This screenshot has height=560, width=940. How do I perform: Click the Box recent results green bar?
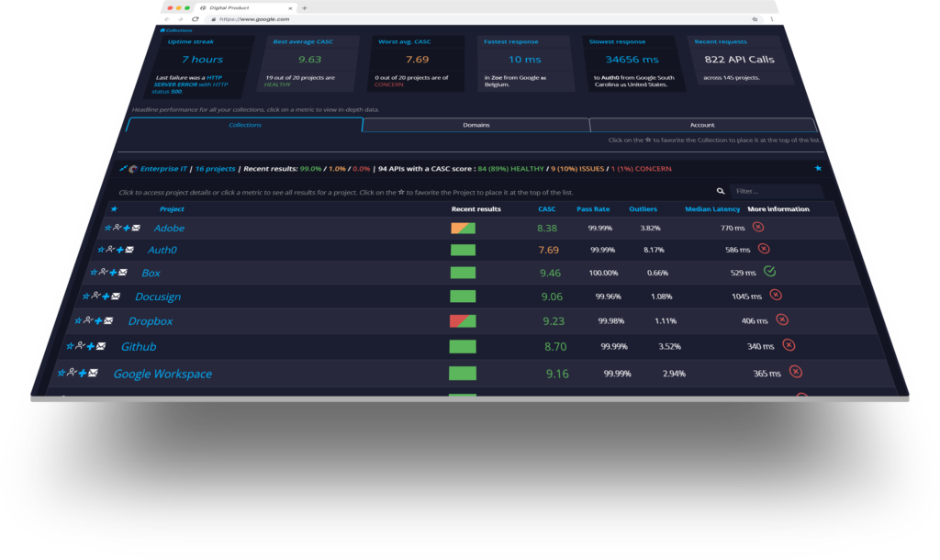pyautogui.click(x=463, y=273)
